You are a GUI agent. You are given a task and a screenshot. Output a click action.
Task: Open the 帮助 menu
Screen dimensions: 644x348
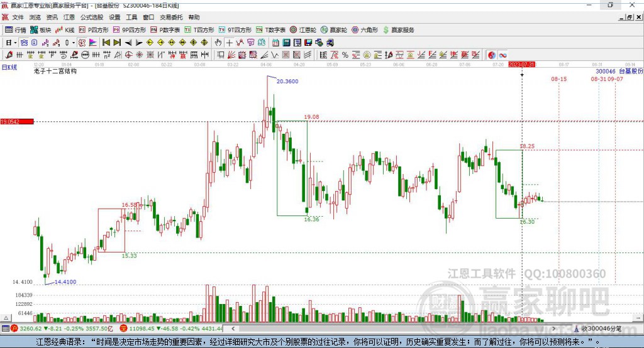point(194,17)
